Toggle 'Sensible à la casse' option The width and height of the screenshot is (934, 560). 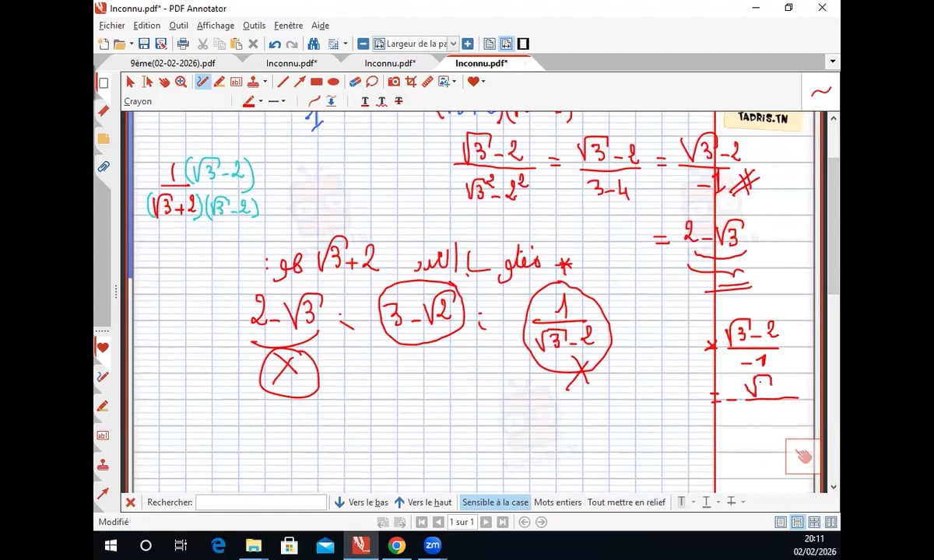(x=495, y=502)
